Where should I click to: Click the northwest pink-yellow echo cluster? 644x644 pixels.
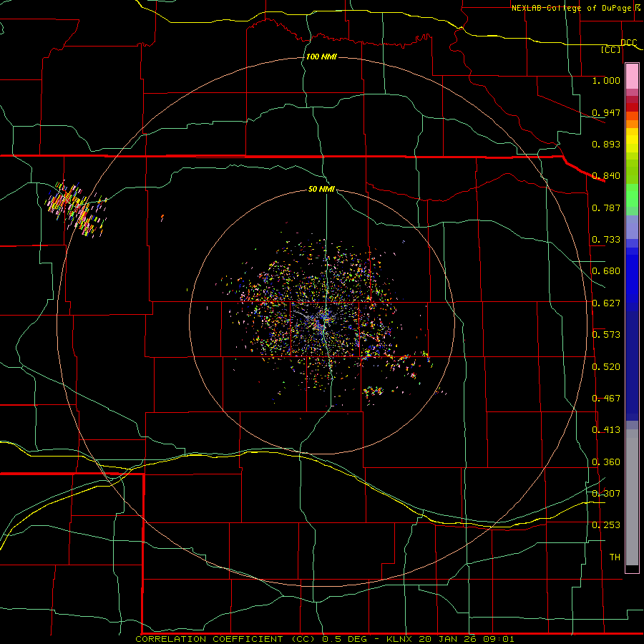point(76,209)
